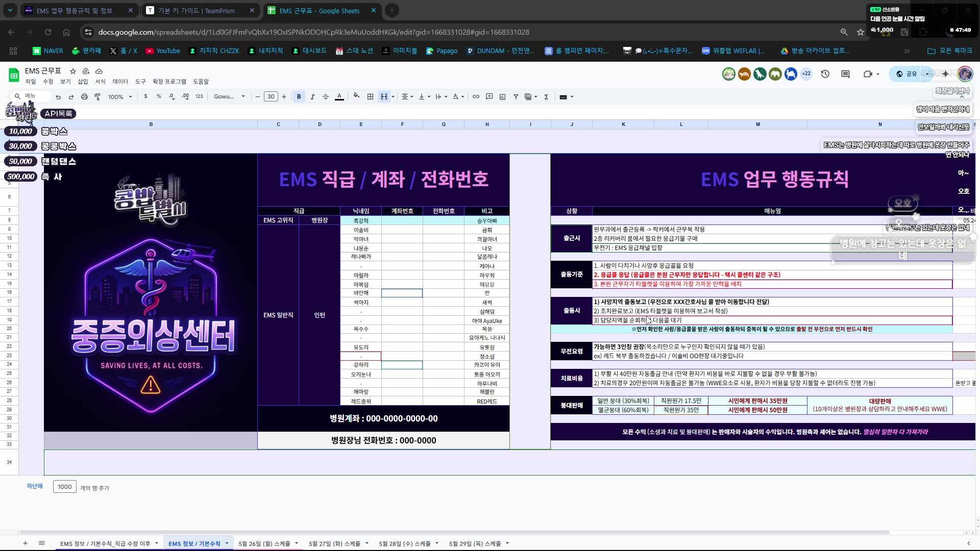Screen dimensions: 980x551
Task: Switch to 5월 27일 (화) 스케줄 tab
Action: click(334, 544)
